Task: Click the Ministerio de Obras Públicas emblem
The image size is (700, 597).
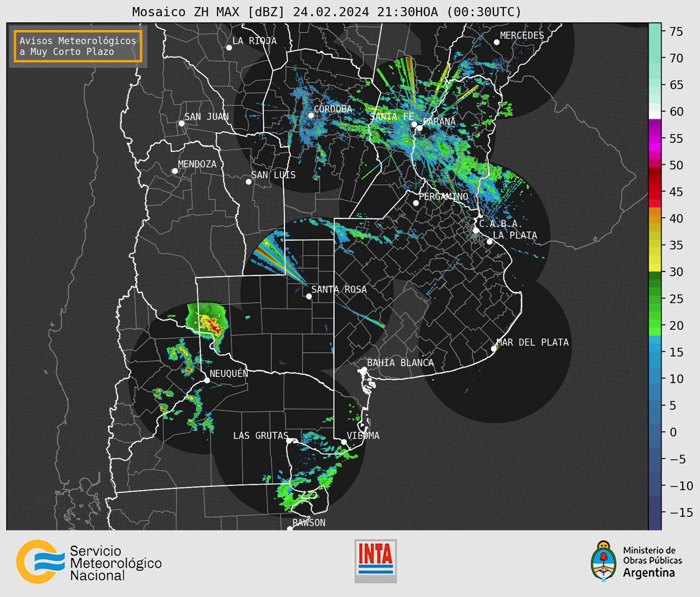Action: [604, 561]
